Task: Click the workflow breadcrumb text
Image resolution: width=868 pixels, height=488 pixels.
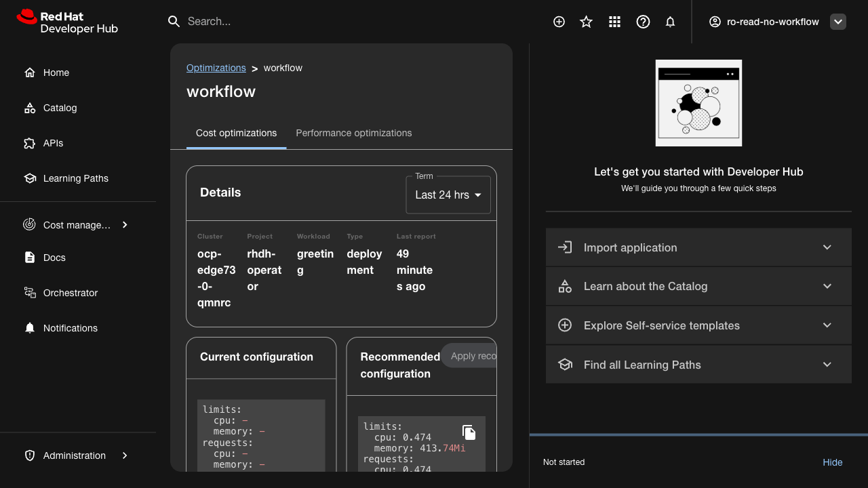Action: [x=283, y=68]
